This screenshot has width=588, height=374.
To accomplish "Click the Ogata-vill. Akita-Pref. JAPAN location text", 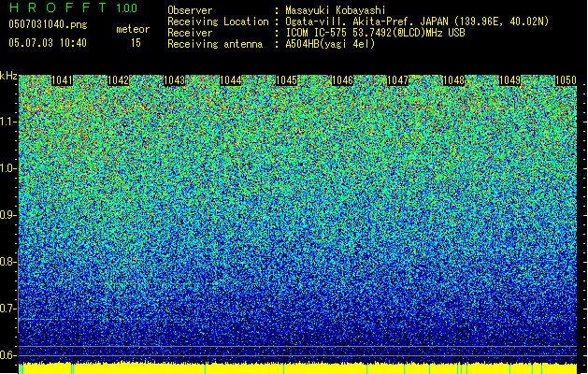I will [x=417, y=22].
